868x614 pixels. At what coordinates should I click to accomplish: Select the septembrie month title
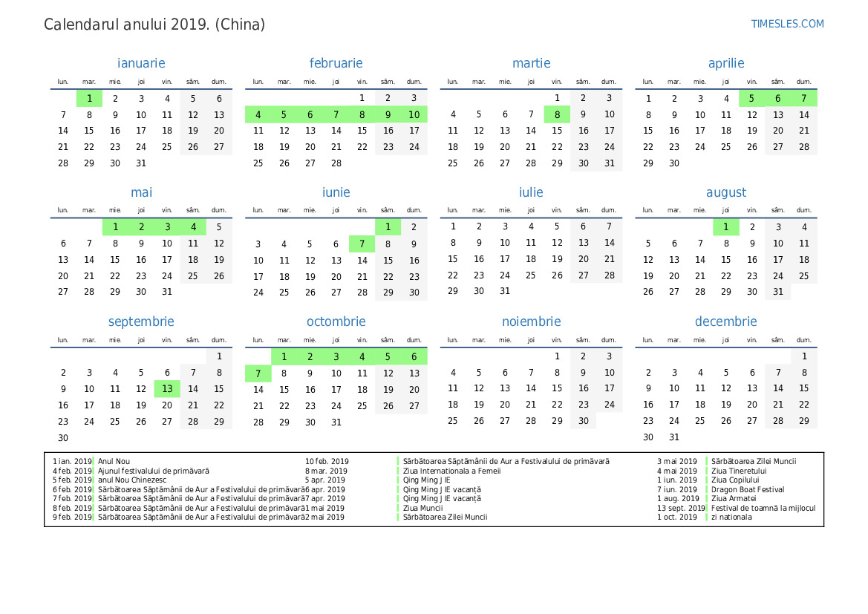141,322
